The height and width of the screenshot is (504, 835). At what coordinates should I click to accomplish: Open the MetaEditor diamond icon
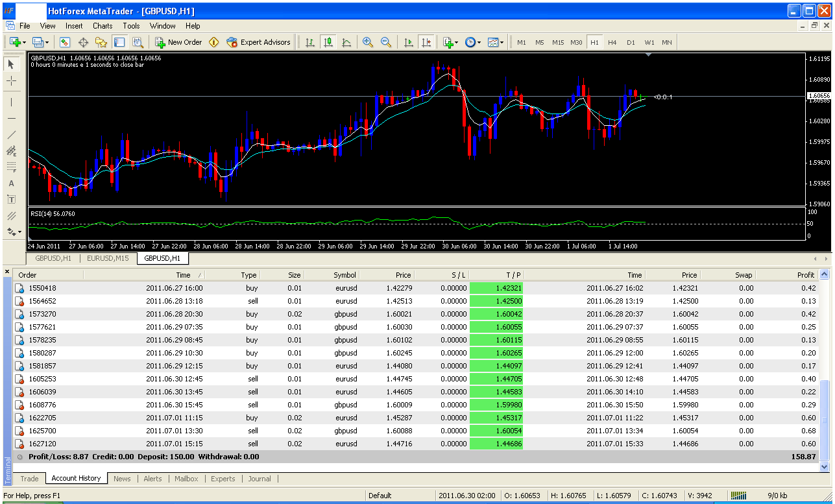[214, 42]
